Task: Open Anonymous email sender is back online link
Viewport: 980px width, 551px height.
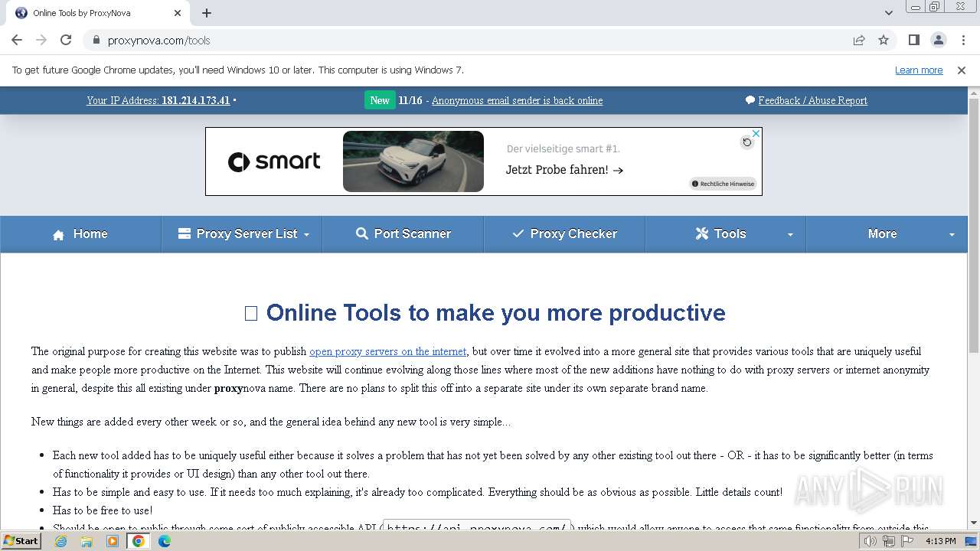Action: (517, 100)
